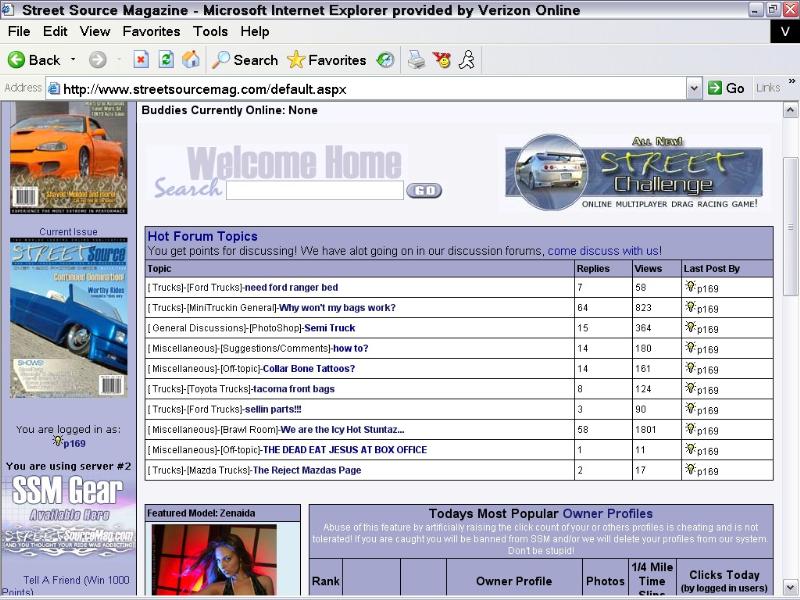Open the Favorites menu
This screenshot has height=600, width=800.
coord(151,31)
